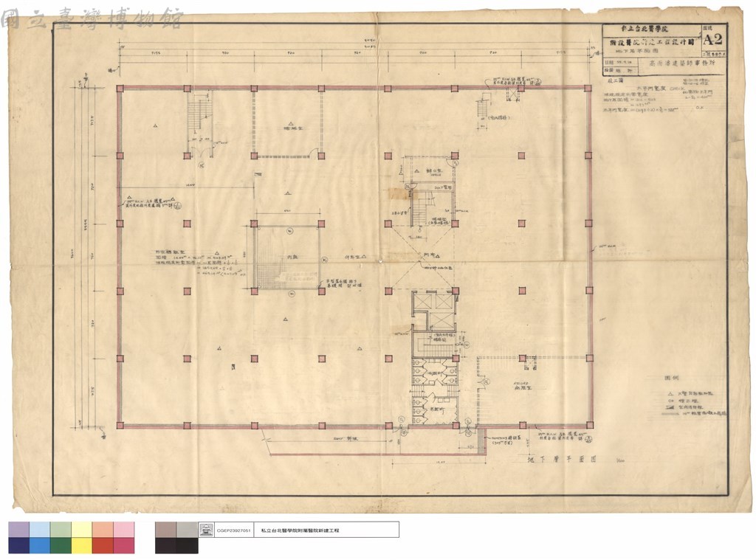Click the 大平門寬度 calculation heading
The width and height of the screenshot is (756, 560).
tap(650, 89)
